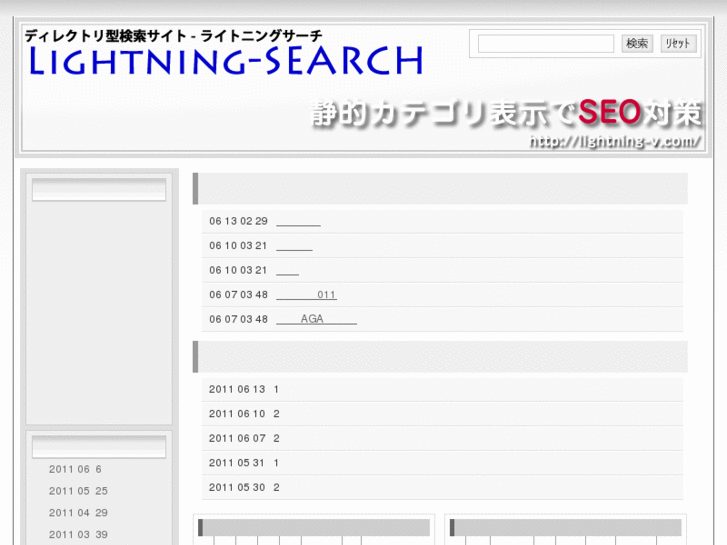Click the ディレクトリ型検索サイト tagline text
The width and height of the screenshot is (727, 545).
tap(105, 36)
